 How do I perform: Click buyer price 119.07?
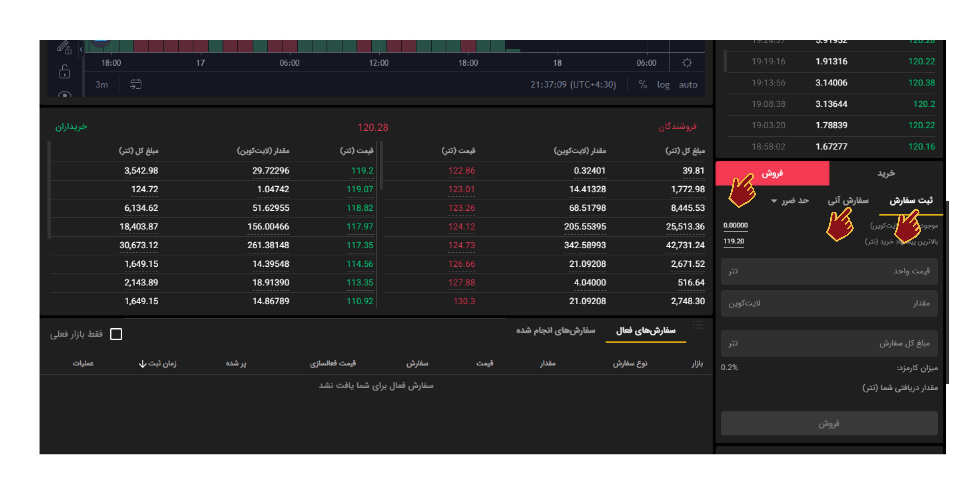[x=360, y=189]
